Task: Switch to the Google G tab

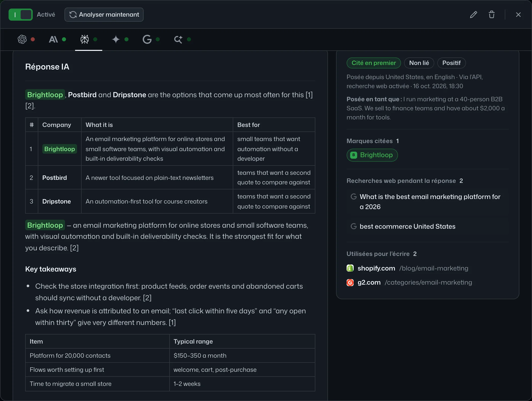Action: click(151, 39)
